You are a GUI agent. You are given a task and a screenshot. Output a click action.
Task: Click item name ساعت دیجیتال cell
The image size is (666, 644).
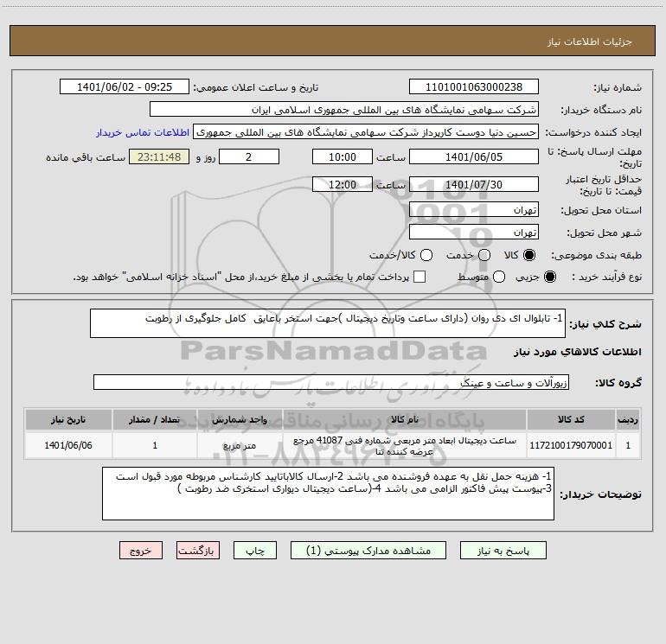click(x=405, y=445)
